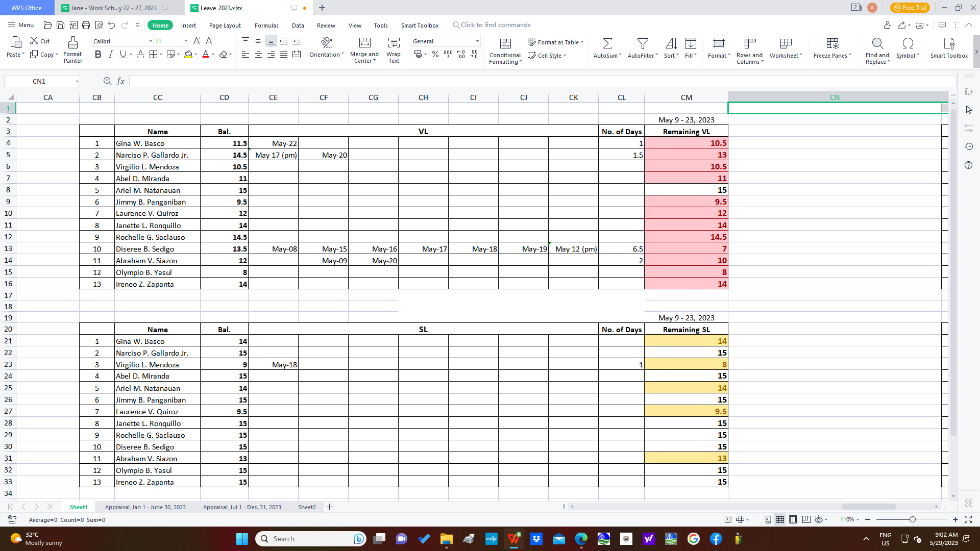Image resolution: width=980 pixels, height=551 pixels.
Task: Switch to Sheet2 worksheet tab
Action: click(307, 507)
